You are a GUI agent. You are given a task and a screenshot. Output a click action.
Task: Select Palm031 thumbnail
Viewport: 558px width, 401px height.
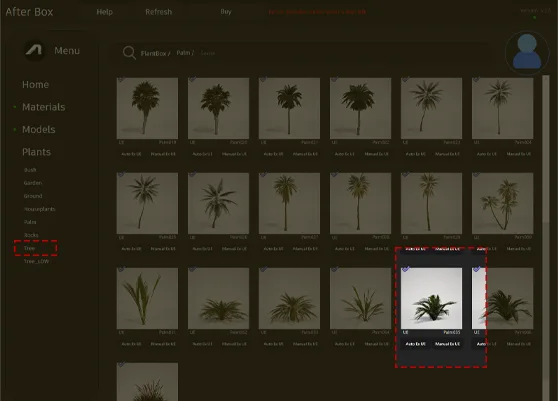click(147, 298)
